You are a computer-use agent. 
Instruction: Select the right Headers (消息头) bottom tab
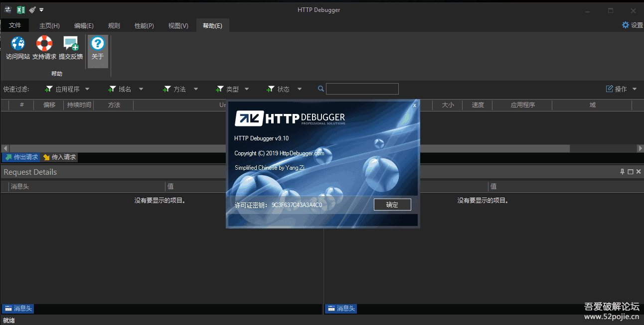point(341,309)
